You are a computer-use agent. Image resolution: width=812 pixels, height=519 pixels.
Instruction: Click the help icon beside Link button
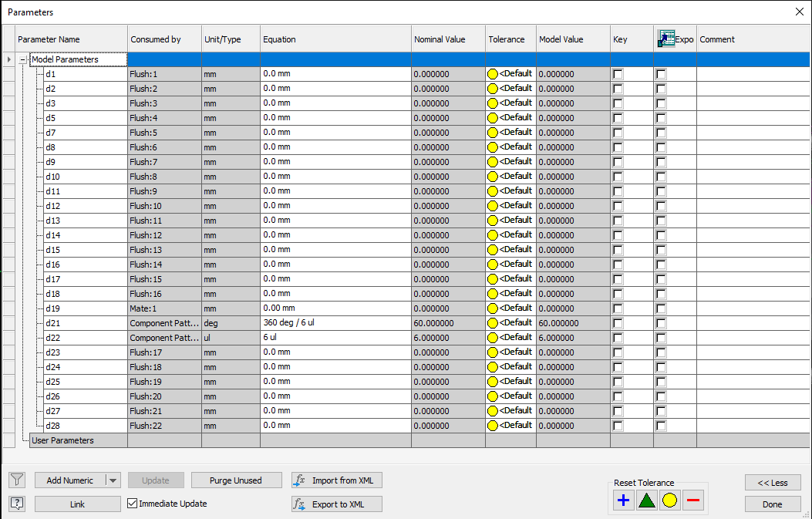pyautogui.click(x=17, y=504)
